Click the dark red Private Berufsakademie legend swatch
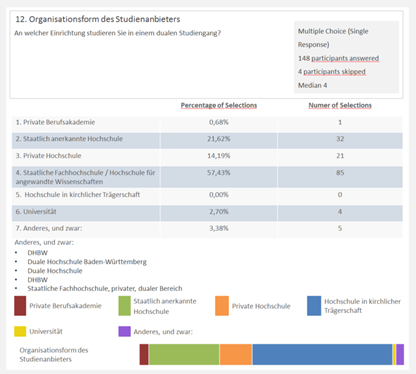This screenshot has width=416, height=374. tap(20, 306)
